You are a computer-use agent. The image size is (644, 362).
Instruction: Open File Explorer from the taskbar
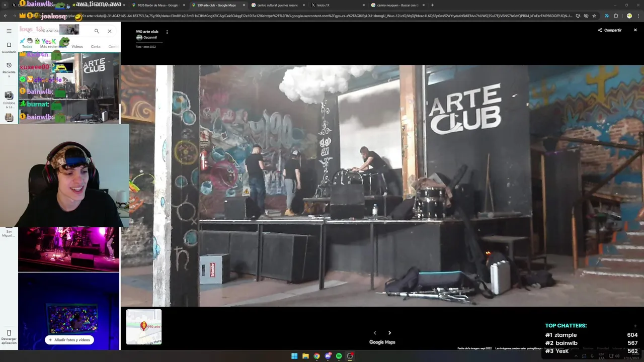pyautogui.click(x=305, y=356)
